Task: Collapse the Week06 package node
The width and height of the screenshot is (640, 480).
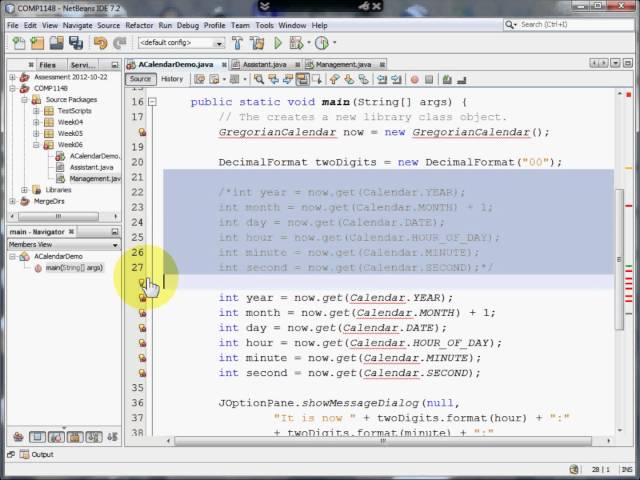Action: (x=36, y=144)
